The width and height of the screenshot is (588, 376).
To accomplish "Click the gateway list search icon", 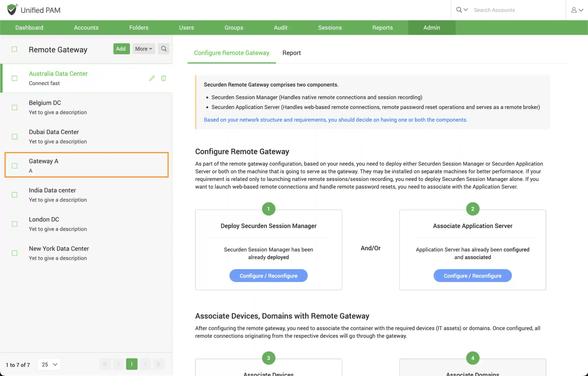I will [164, 49].
